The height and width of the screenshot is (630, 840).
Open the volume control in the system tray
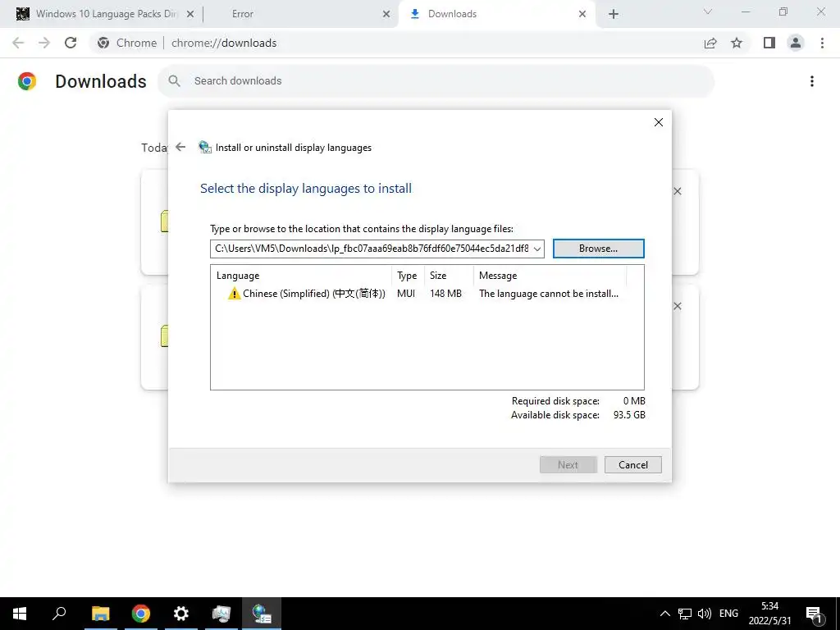[705, 614]
